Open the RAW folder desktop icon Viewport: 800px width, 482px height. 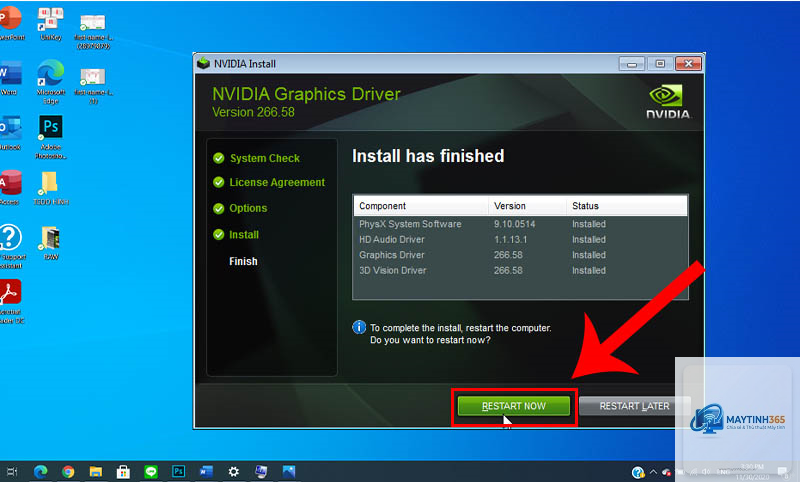pos(51,243)
